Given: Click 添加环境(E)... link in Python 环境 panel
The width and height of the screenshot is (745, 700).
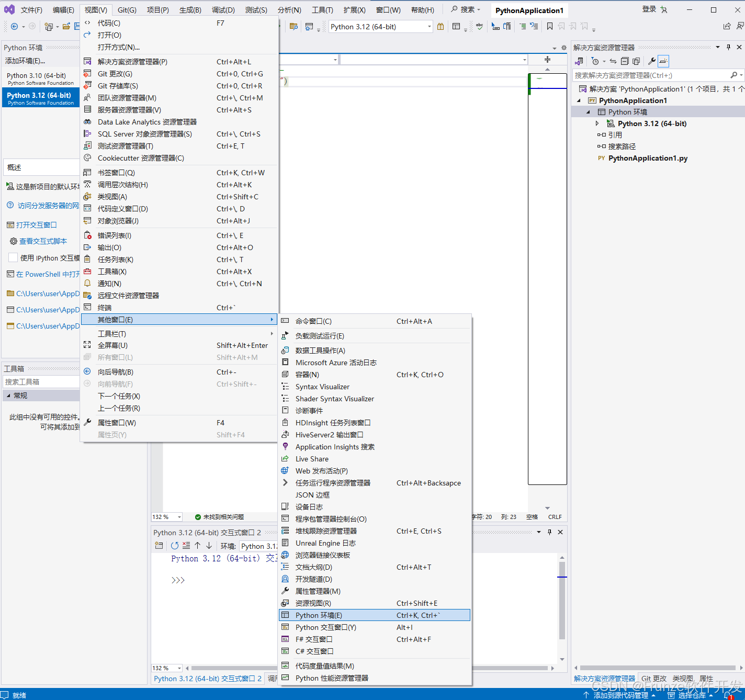Looking at the screenshot, I should (25, 61).
